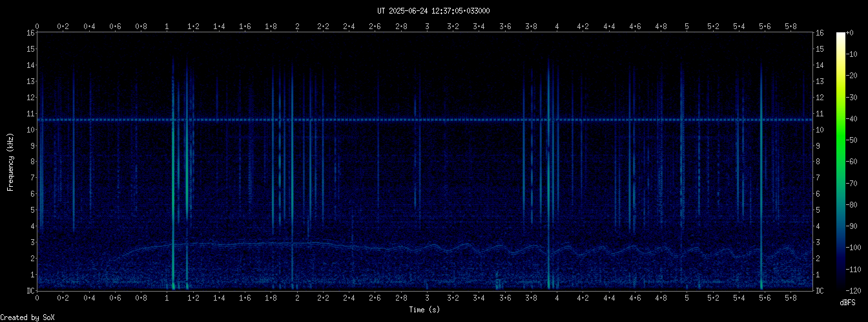Select "2" on the right frequency axis
The height and width of the screenshot is (322, 868).
point(818,259)
